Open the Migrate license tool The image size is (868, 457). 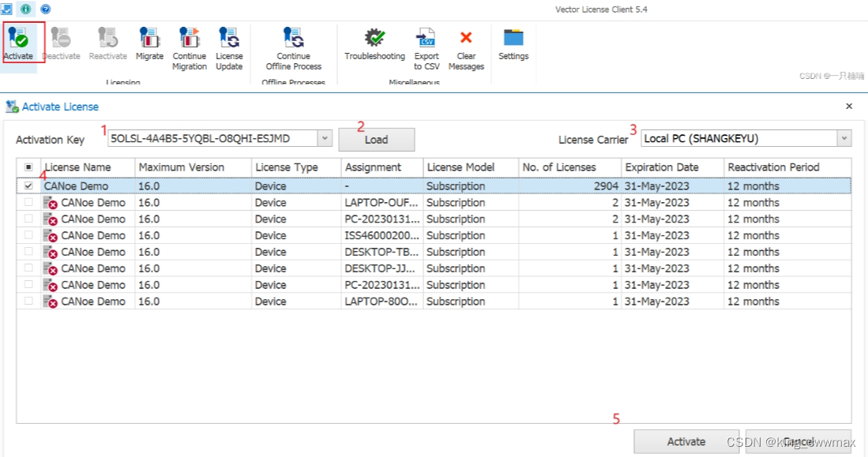click(x=149, y=38)
